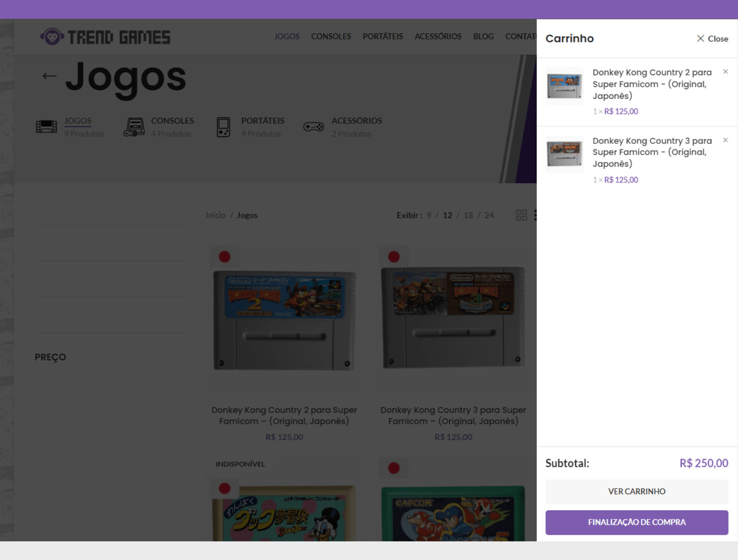738x560 pixels.
Task: Expand the PREÇO filter section
Action: coord(51,357)
